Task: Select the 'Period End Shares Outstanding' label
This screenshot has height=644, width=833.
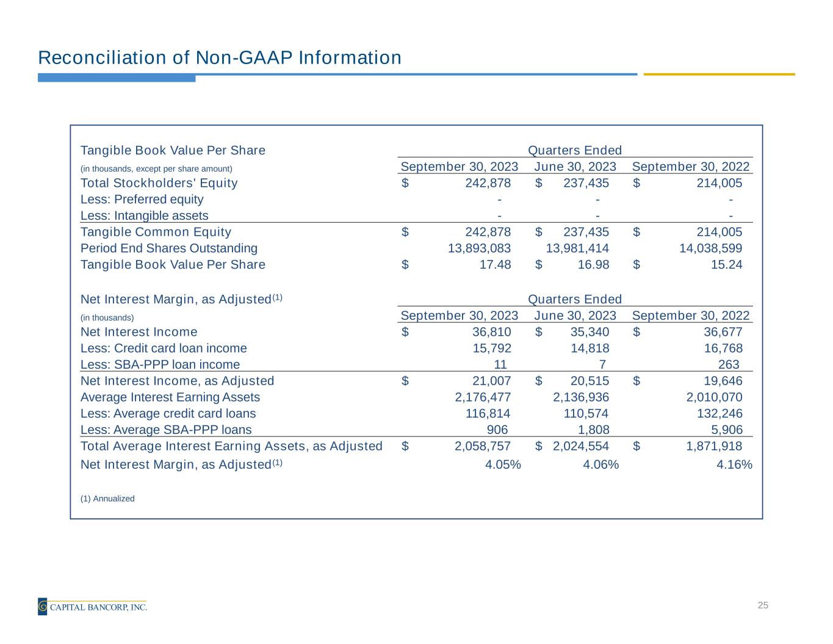Action: [169, 248]
